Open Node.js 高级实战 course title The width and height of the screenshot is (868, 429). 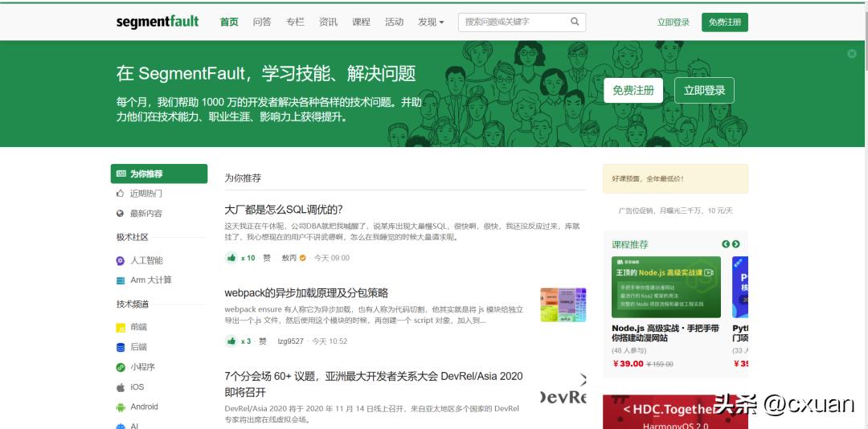[x=665, y=333]
